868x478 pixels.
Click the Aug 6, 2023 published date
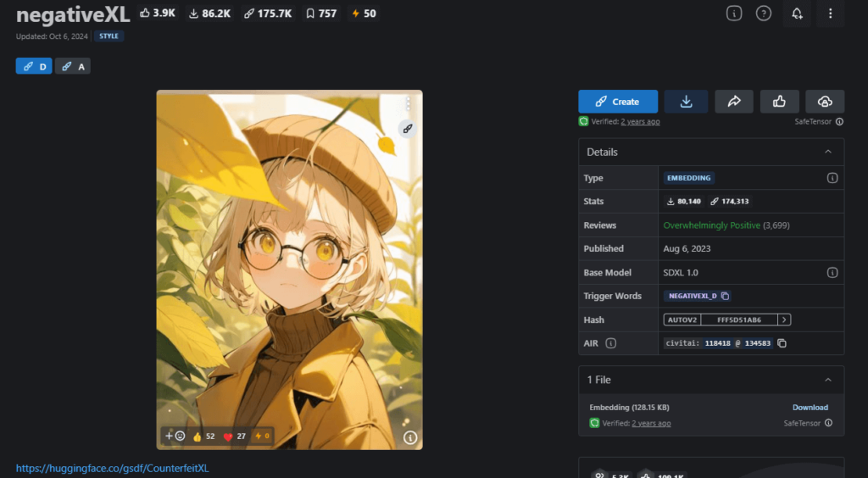click(x=687, y=249)
